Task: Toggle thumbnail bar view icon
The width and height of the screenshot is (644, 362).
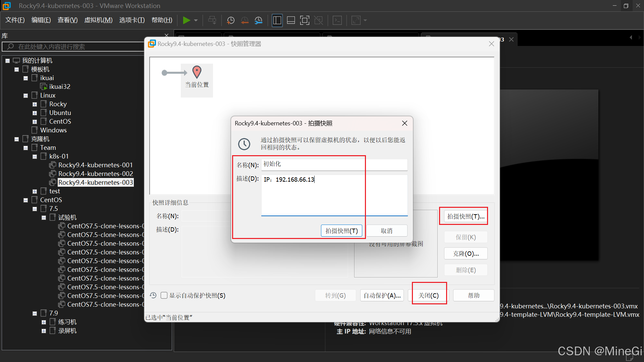Action: point(291,20)
